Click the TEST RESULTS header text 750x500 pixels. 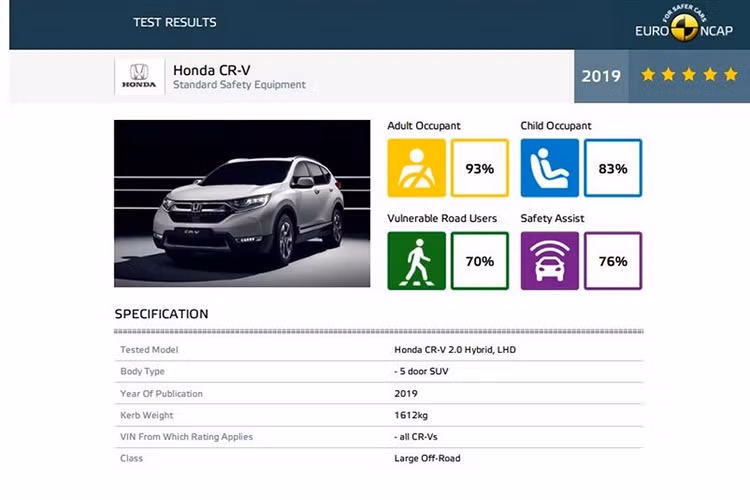pos(175,22)
